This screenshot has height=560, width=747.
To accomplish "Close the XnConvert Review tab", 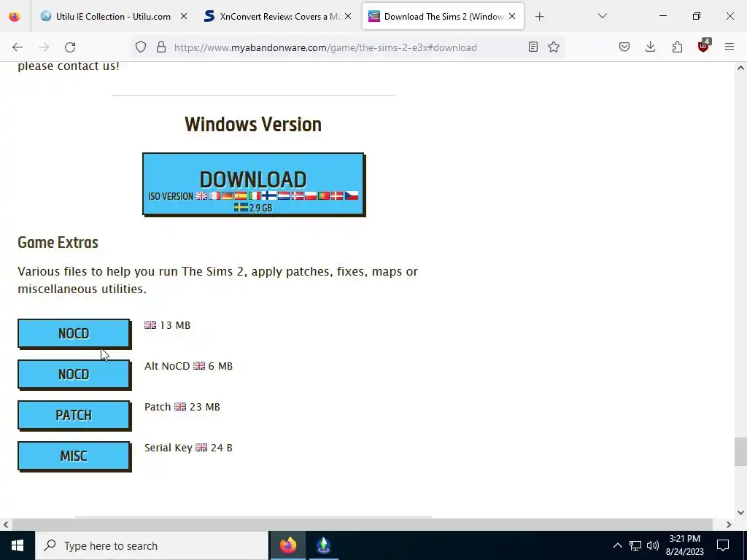I will [x=348, y=16].
